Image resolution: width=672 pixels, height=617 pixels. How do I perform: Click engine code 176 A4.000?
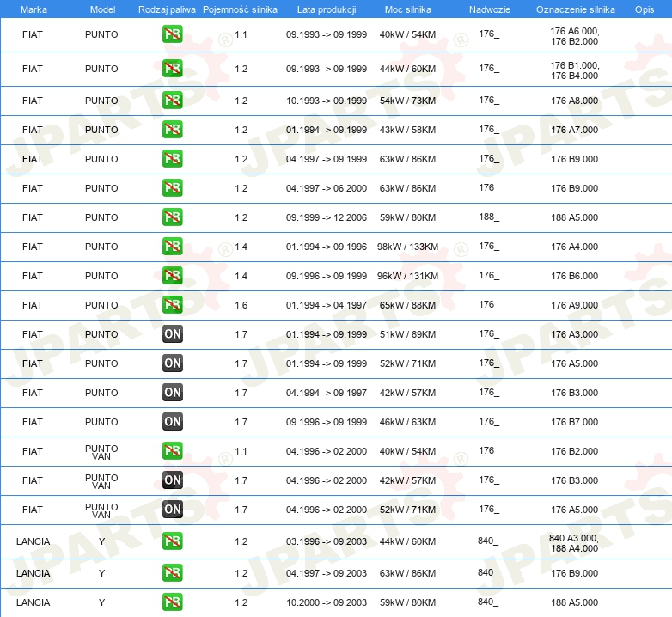tap(574, 247)
